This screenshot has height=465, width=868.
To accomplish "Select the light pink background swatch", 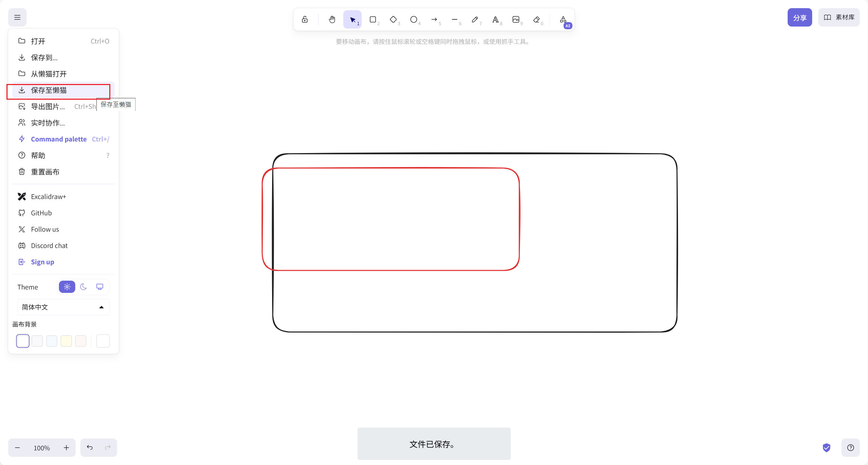I will tap(81, 341).
